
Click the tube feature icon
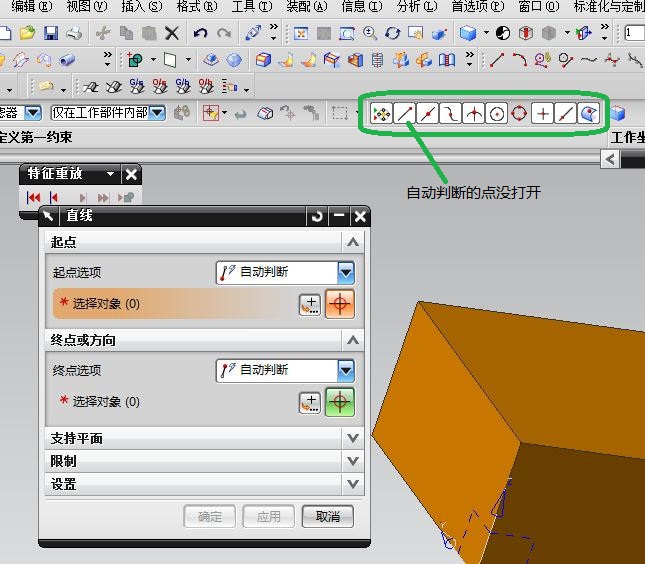[67, 60]
